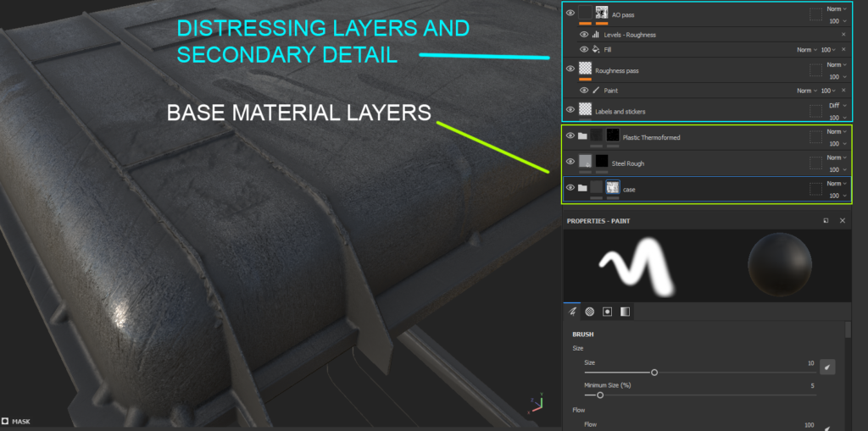Click the Paint brush effect icon
868x431 pixels.
click(596, 91)
